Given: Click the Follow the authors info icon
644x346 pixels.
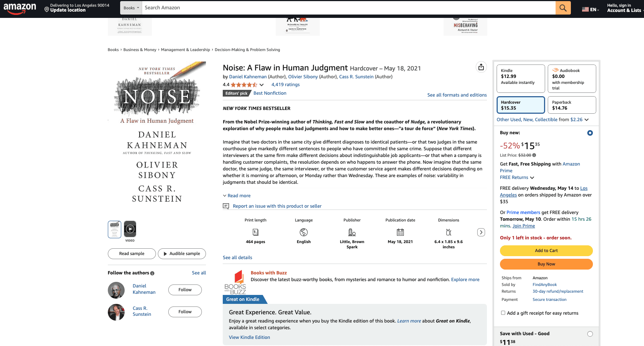Looking at the screenshot, I should coord(152,273).
